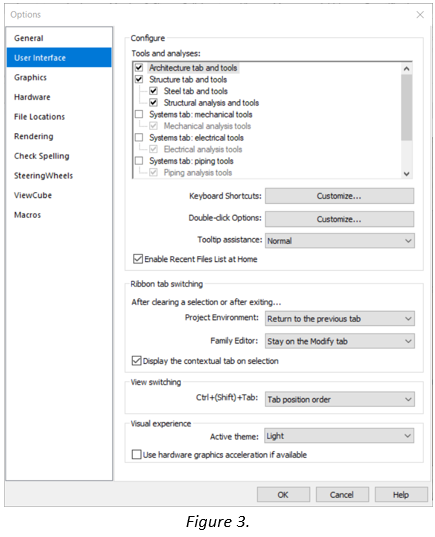Open the Macros category
435x537 pixels.
(59, 215)
